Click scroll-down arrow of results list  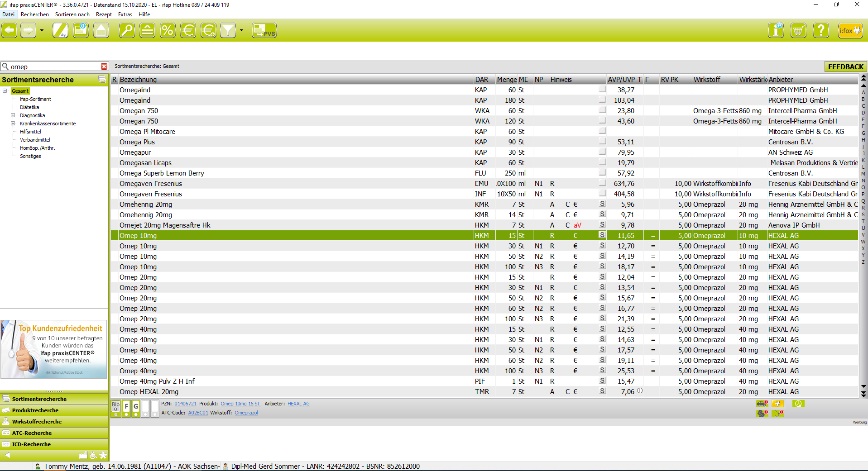[863, 387]
